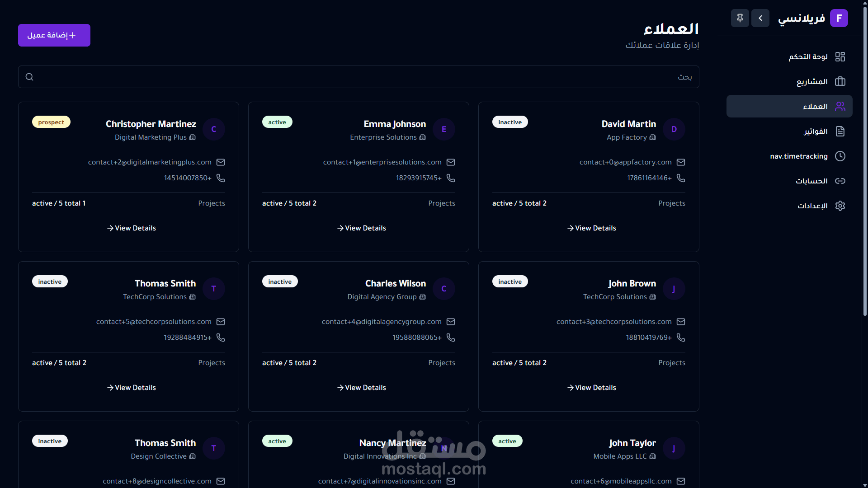View Details for David Martin

tap(592, 228)
